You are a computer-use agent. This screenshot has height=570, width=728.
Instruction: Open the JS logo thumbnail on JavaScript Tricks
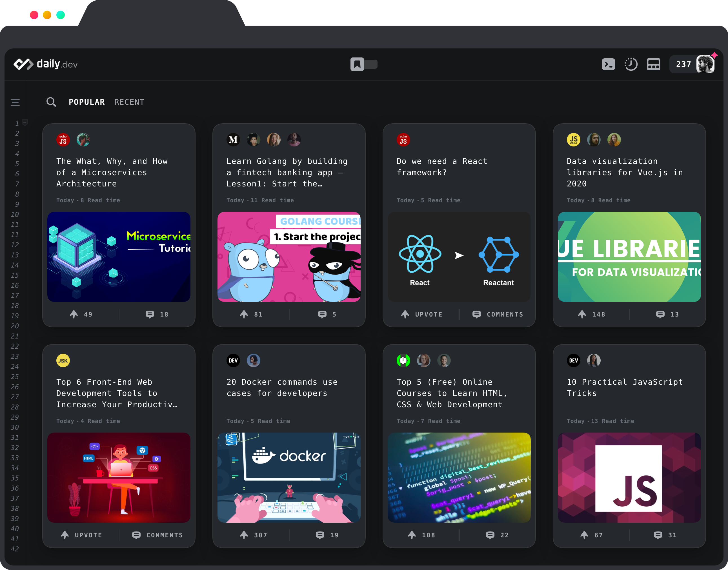pos(629,478)
